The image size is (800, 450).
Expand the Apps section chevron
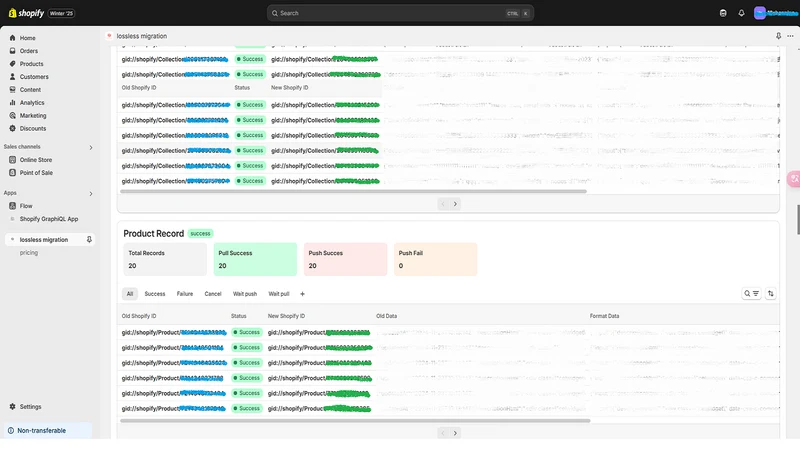point(91,194)
